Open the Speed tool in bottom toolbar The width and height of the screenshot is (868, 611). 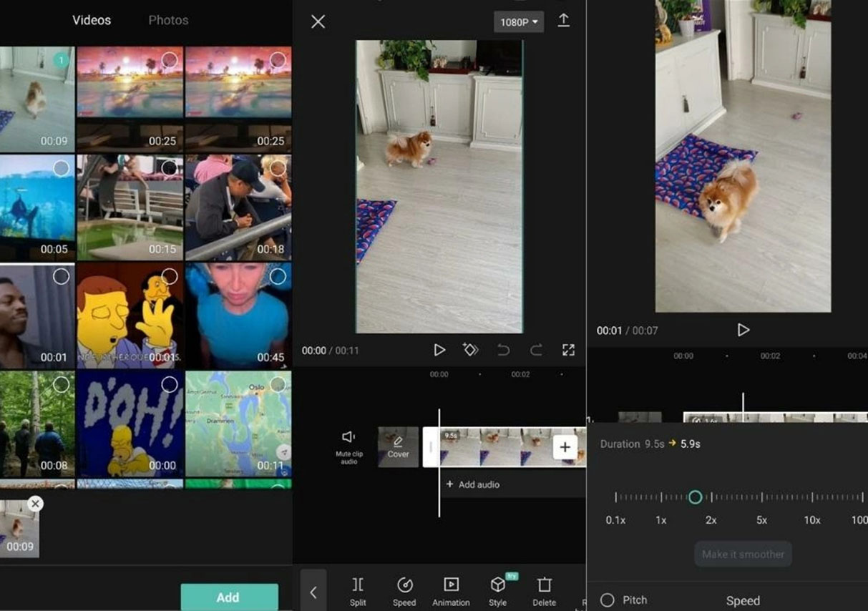pyautogui.click(x=404, y=590)
